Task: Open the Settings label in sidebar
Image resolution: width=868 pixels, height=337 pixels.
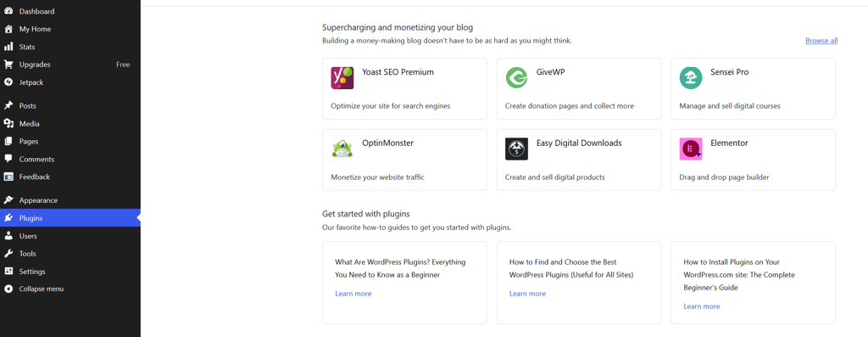Action: pyautogui.click(x=32, y=272)
